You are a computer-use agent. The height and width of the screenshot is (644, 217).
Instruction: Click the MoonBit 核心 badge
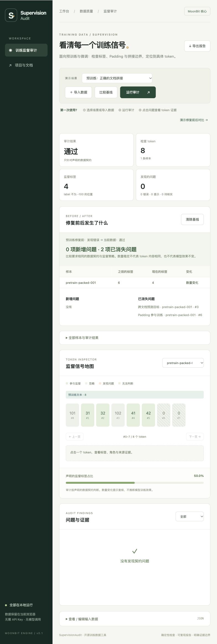pyautogui.click(x=197, y=11)
